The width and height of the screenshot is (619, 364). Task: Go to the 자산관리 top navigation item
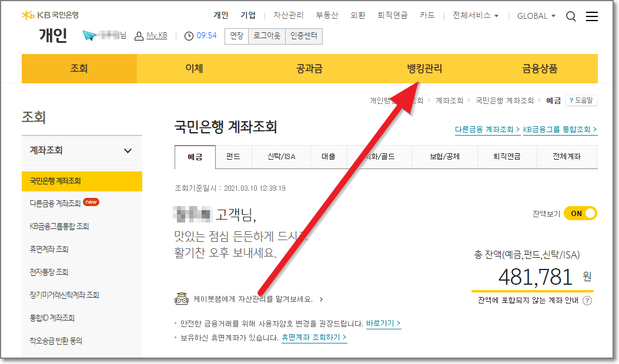289,15
